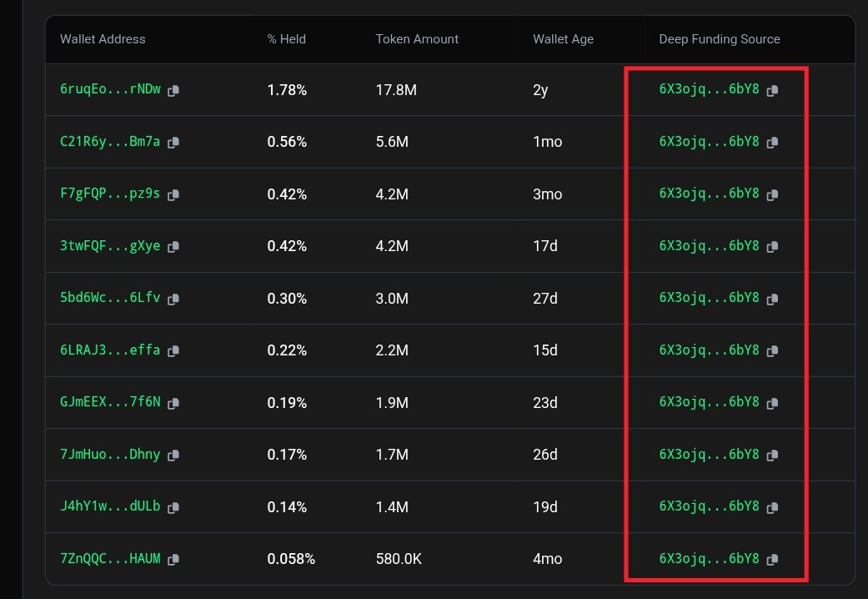Image resolution: width=868 pixels, height=599 pixels.
Task: Copy wallet address 7ZnQQC...HAUM
Action: (173, 560)
